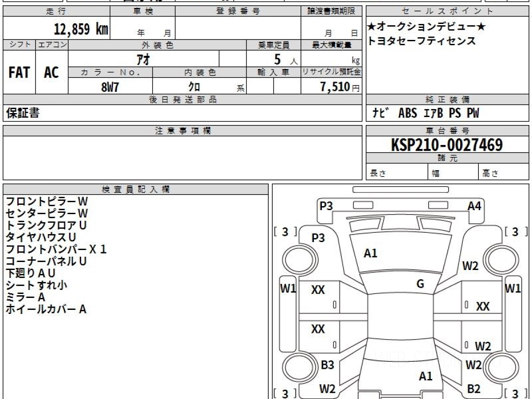Click the 12,859 km mileage value
The width and height of the screenshot is (532, 399).
pos(81,29)
